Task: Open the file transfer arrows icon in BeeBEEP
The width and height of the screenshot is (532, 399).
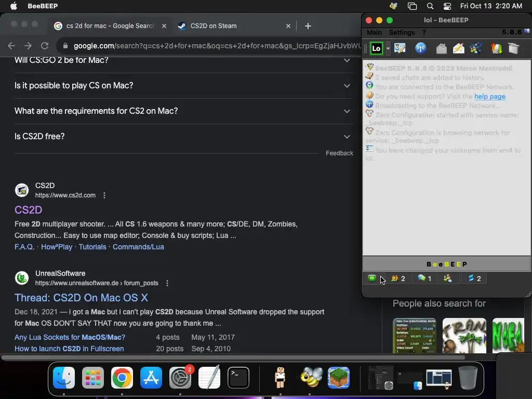Action: pyautogui.click(x=496, y=48)
